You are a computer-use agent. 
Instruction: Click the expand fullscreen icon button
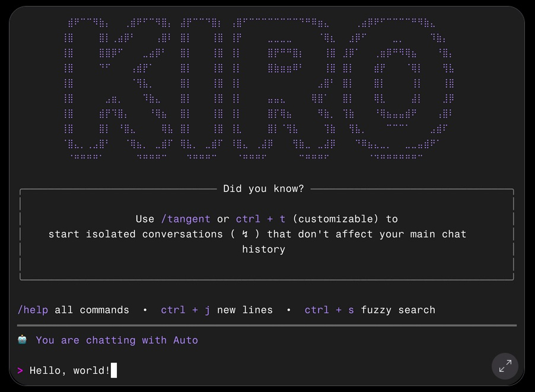tap(505, 366)
